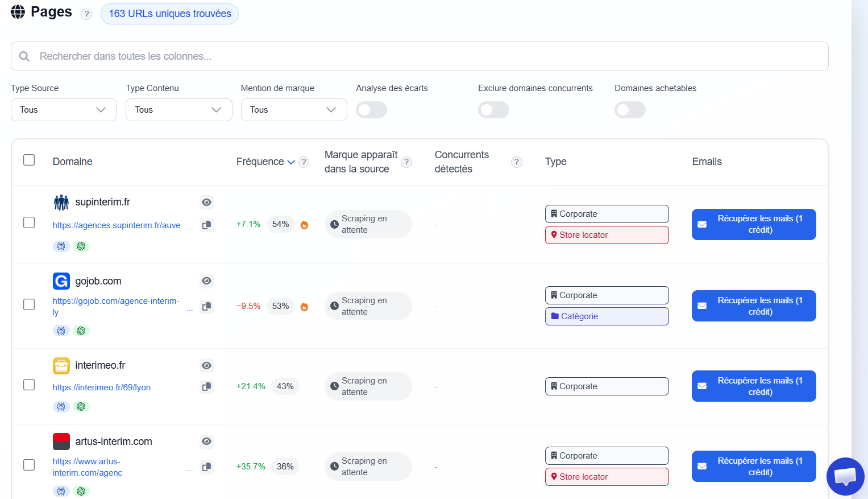Retrieve emails for gojob.com
Viewport: 868px width, 499px height.
754,306
